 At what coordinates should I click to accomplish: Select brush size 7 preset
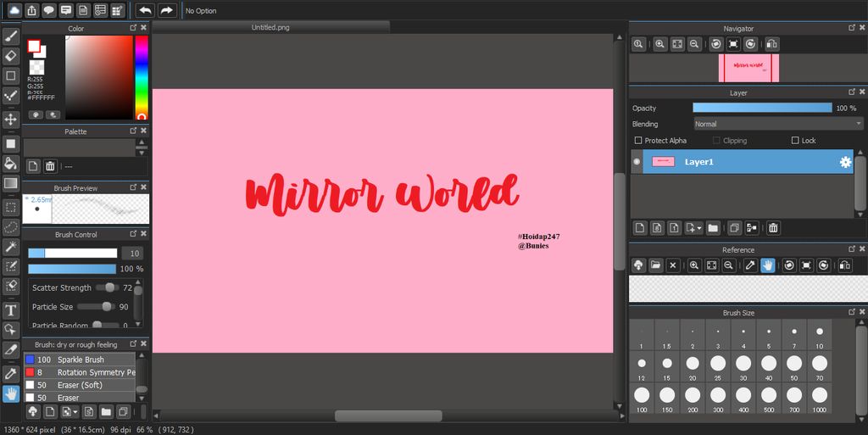794,335
